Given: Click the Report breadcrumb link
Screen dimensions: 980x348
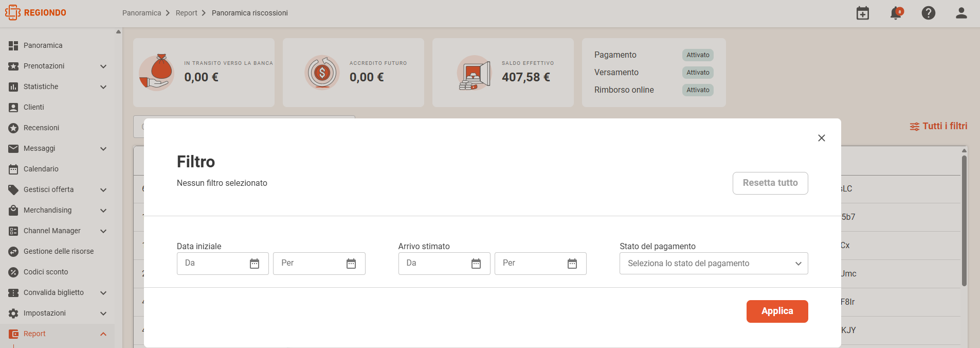Looking at the screenshot, I should pyautogui.click(x=186, y=13).
